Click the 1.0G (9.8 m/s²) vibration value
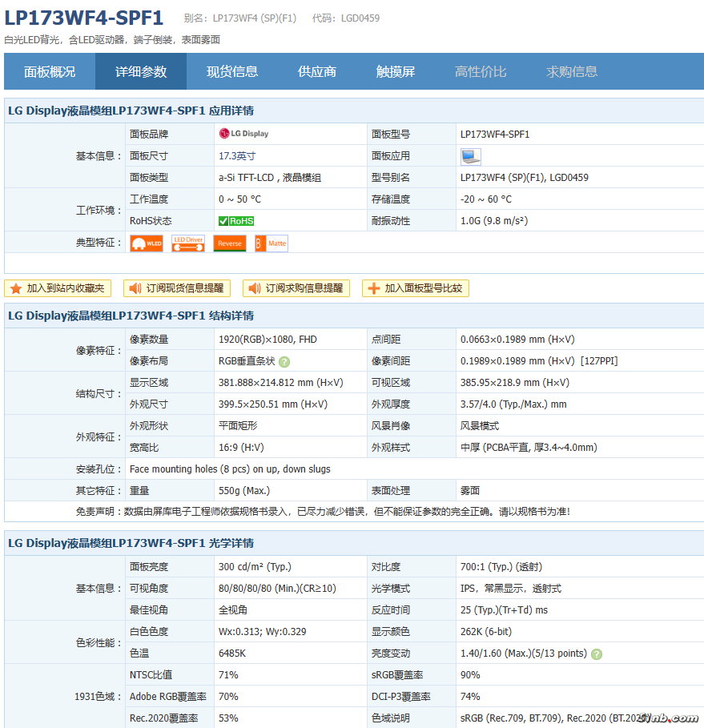This screenshot has height=728, width=704. (x=494, y=220)
